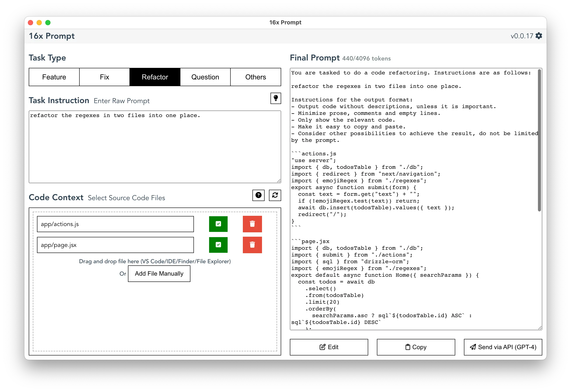Select the Others task type
This screenshot has height=392, width=571.
(x=255, y=77)
